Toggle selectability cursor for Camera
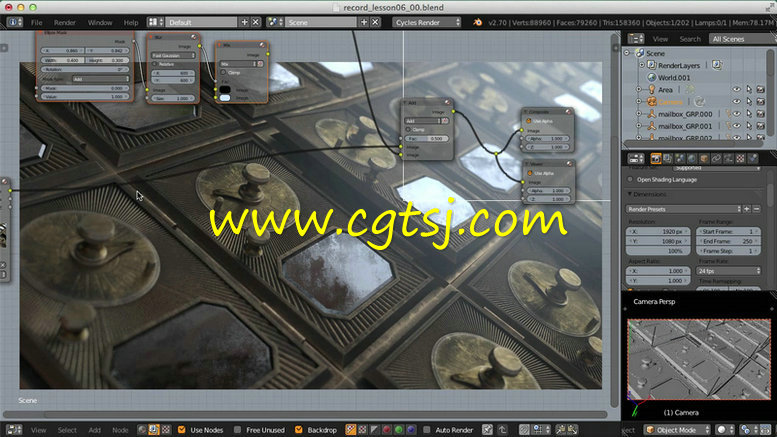The image size is (777, 437). [749, 102]
